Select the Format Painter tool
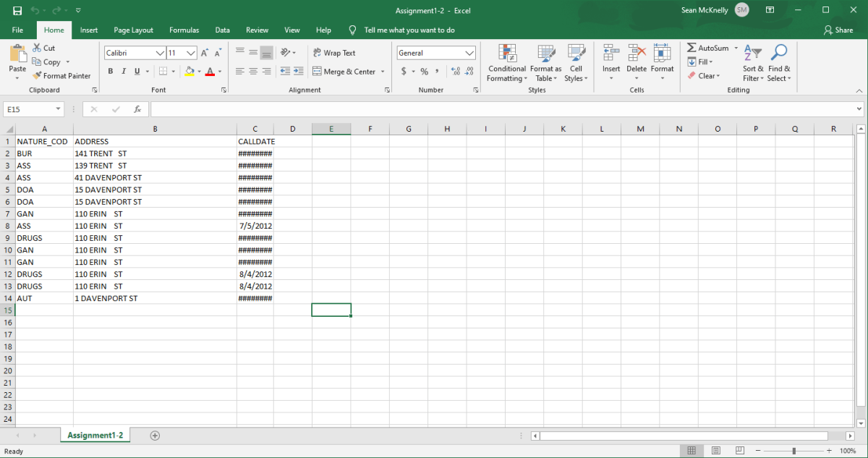This screenshot has height=458, width=868. [61, 75]
